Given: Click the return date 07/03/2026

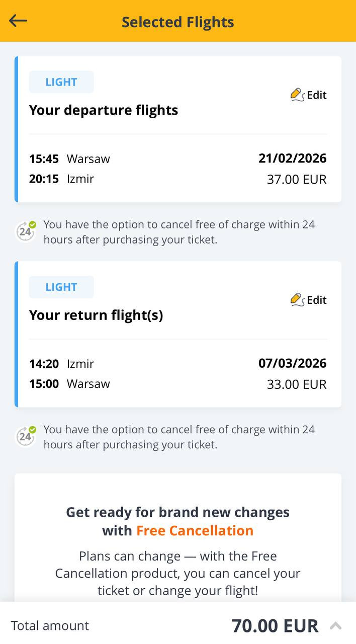Looking at the screenshot, I should (292, 363).
